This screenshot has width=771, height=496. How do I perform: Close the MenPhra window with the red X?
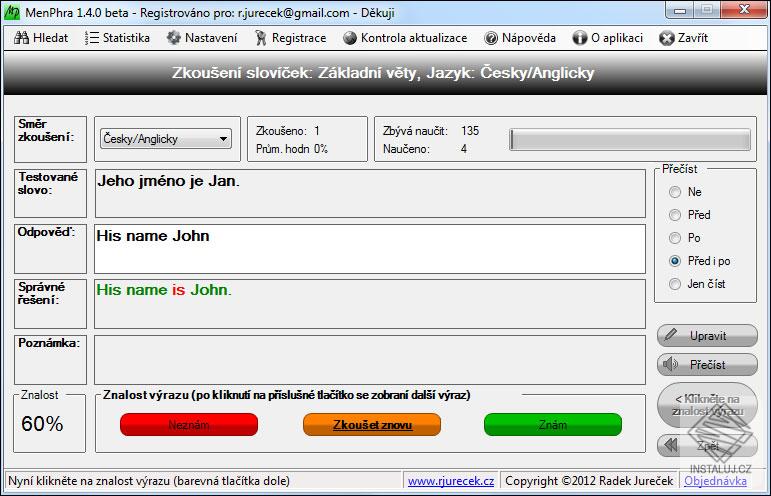coord(744,10)
